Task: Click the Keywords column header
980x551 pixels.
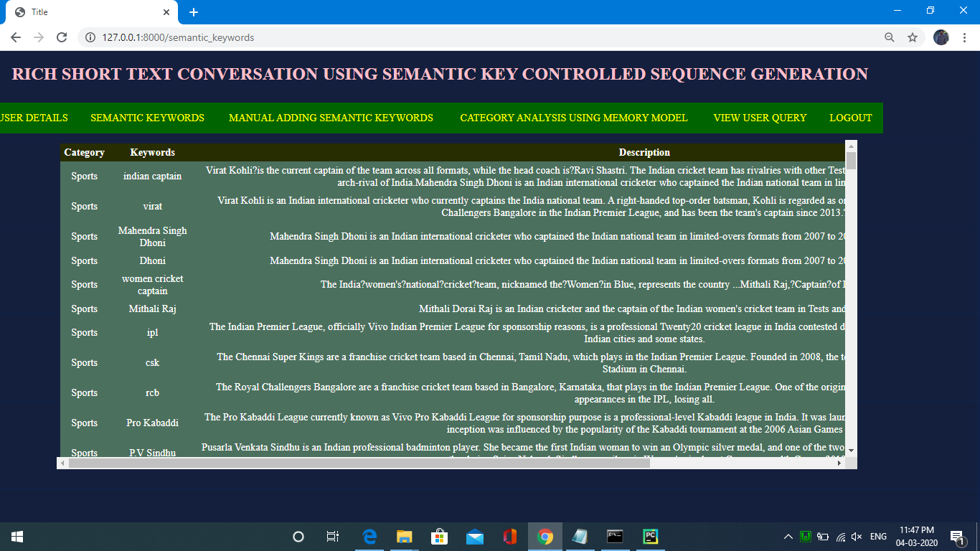Action: point(152,152)
